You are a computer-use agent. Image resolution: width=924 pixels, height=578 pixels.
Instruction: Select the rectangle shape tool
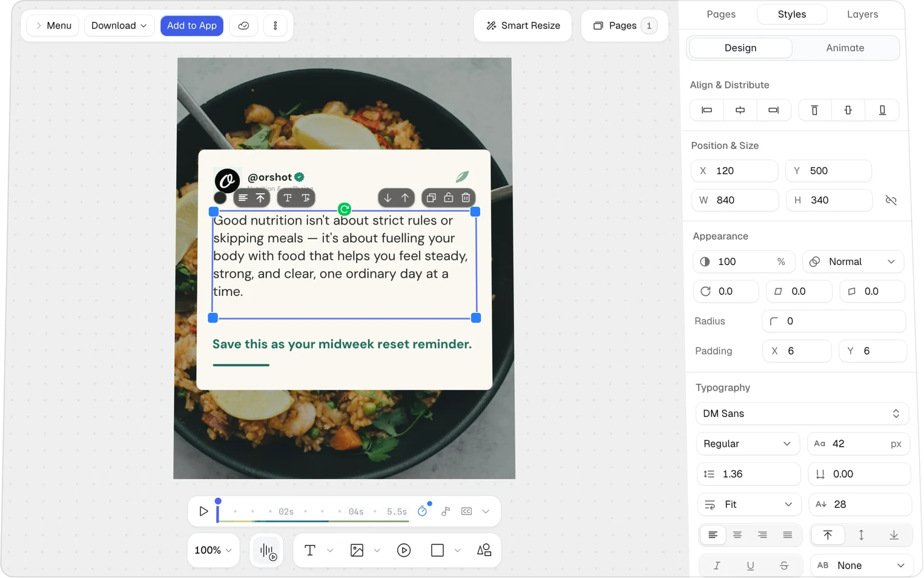click(x=437, y=550)
